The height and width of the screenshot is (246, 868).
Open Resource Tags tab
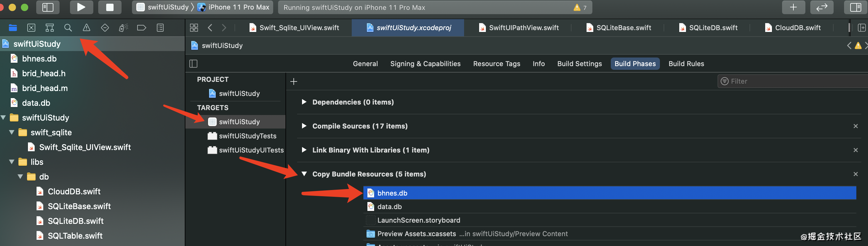pos(496,64)
